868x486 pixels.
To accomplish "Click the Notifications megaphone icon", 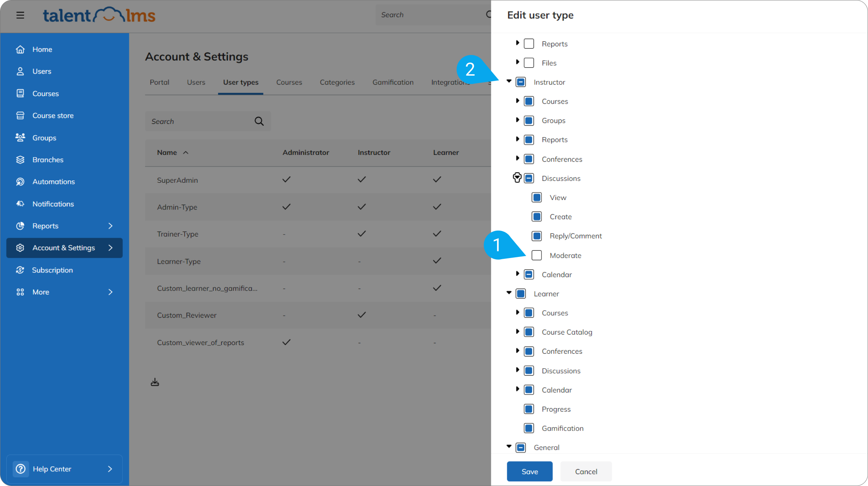I will [x=20, y=204].
